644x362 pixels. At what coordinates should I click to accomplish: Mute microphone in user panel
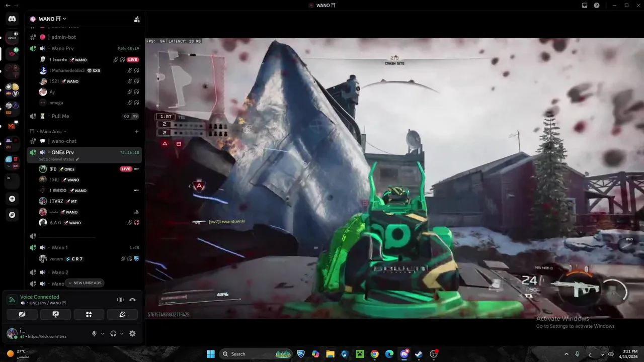click(x=94, y=333)
